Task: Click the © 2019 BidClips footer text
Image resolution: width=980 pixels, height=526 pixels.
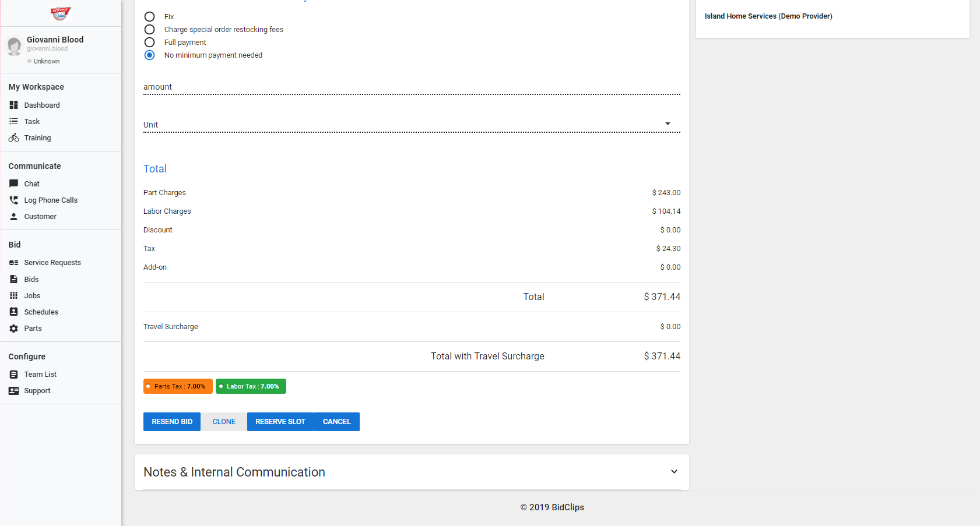Action: click(x=552, y=507)
